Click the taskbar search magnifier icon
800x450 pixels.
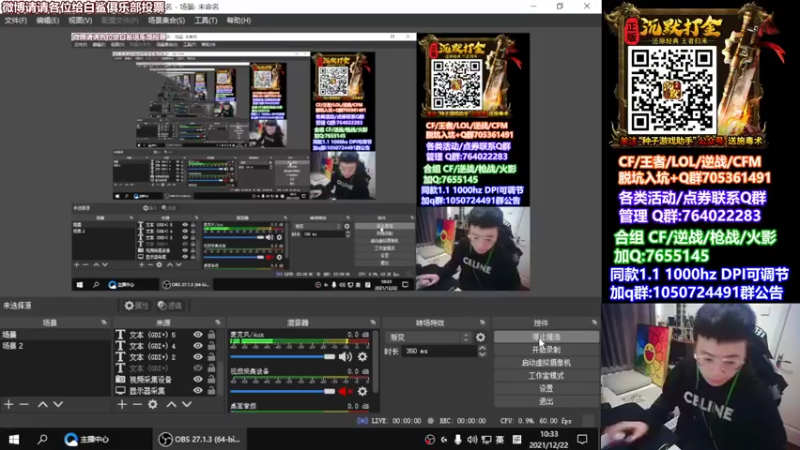tap(42, 439)
